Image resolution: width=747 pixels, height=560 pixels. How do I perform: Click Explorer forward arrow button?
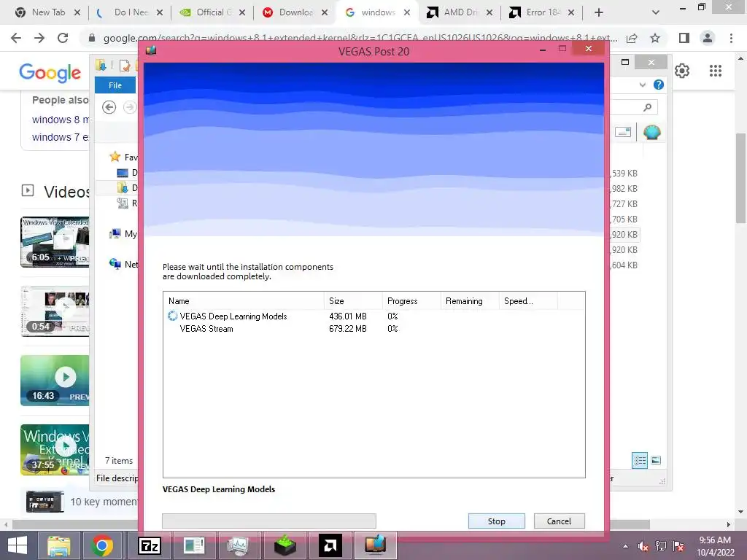coord(129,107)
